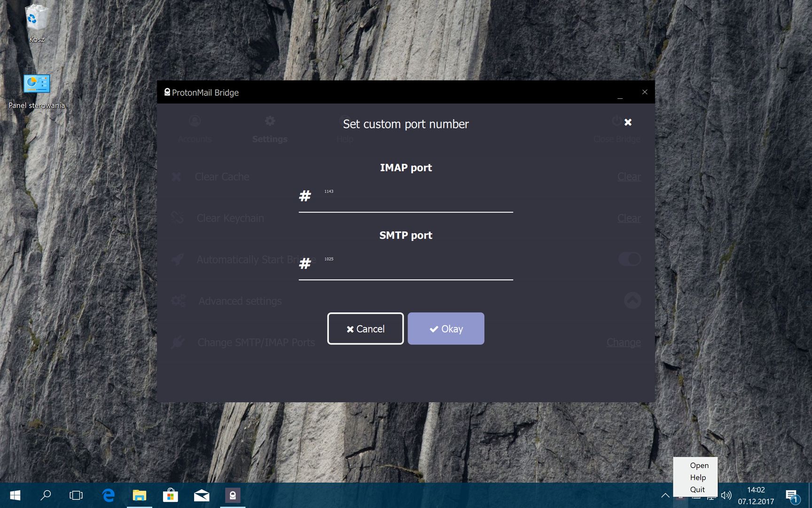Select the Kosz recycle bin desktop icon
Screen dimensions: 812x508
37,24
